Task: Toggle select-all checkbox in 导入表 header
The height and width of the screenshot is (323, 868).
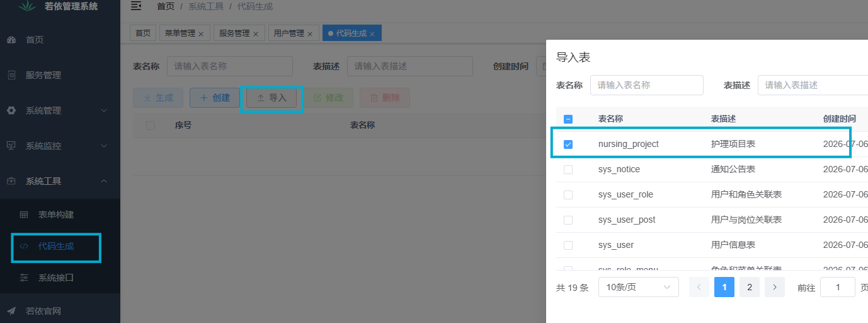Action: tap(568, 119)
